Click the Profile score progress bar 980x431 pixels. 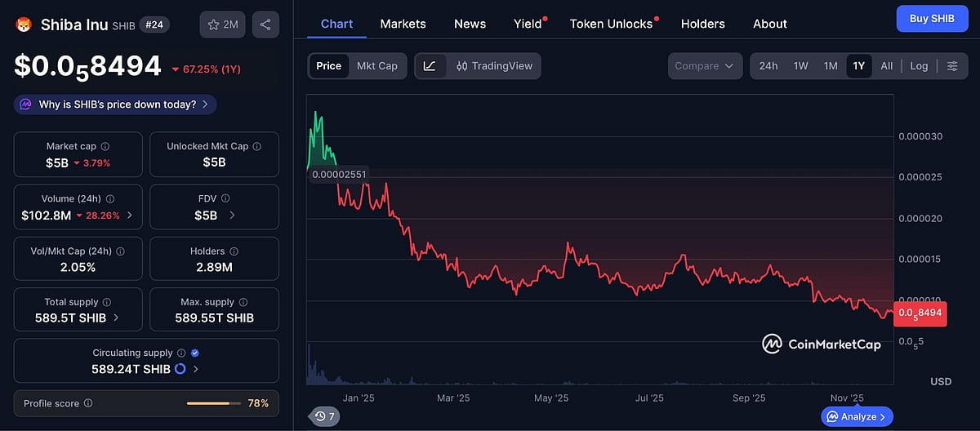(x=214, y=403)
